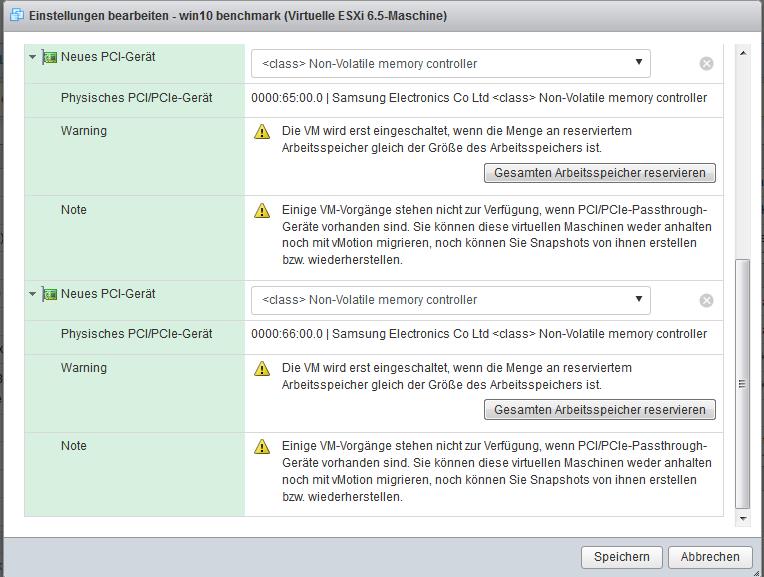Click the Warning triangle icon for device 0000:66:00.0

[262, 369]
